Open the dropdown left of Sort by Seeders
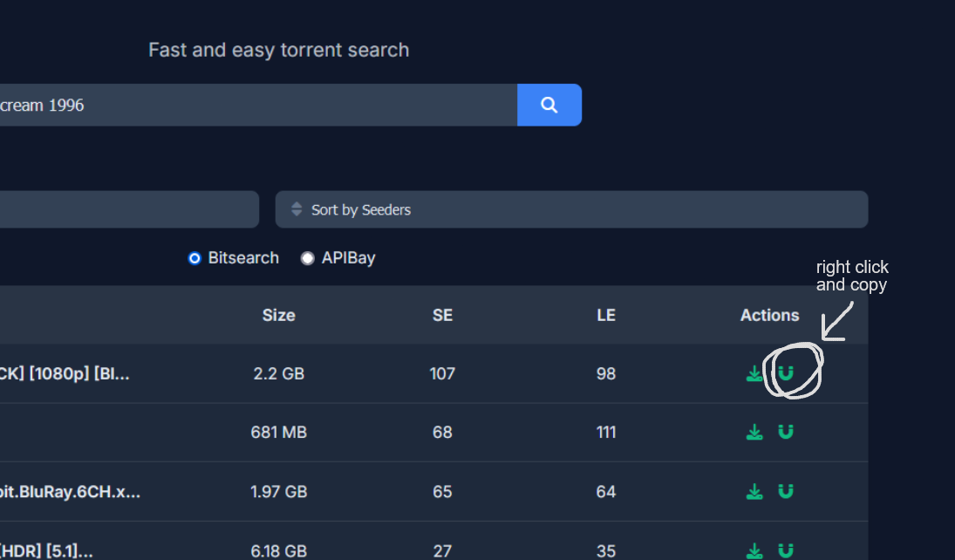The image size is (955, 560). pyautogui.click(x=129, y=209)
